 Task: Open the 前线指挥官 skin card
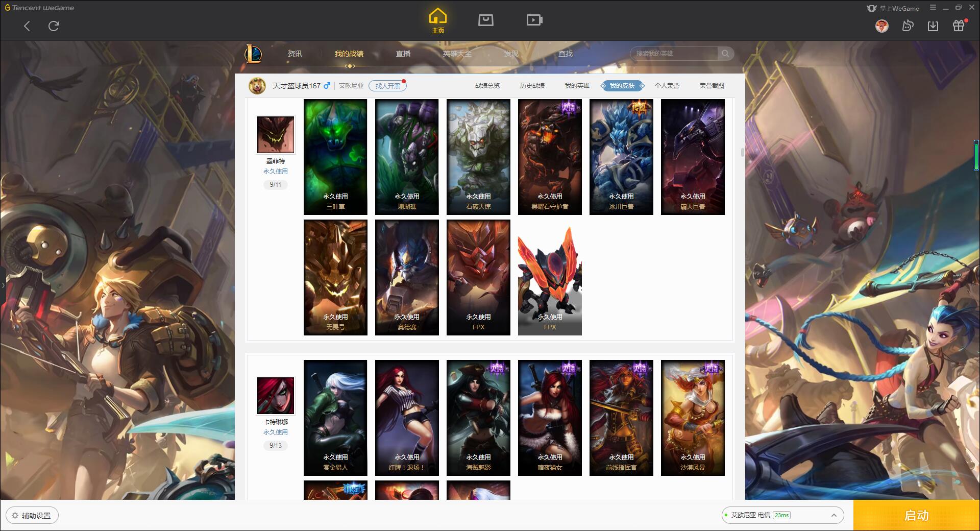[x=621, y=418]
